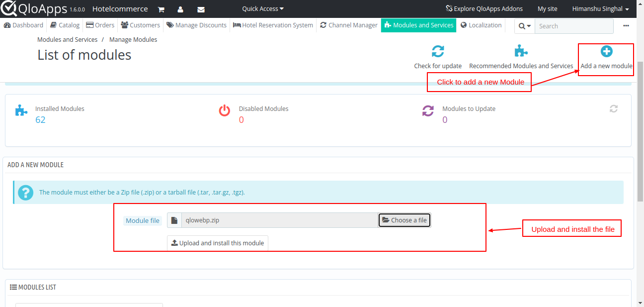Viewport: 644px width, 307px height.
Task: Open the shopping cart icon in header
Action: 161,9
